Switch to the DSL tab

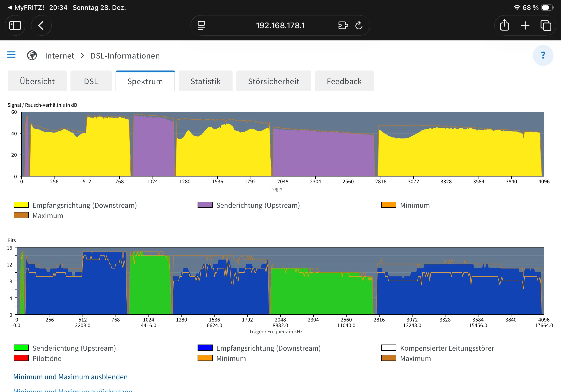click(x=91, y=81)
